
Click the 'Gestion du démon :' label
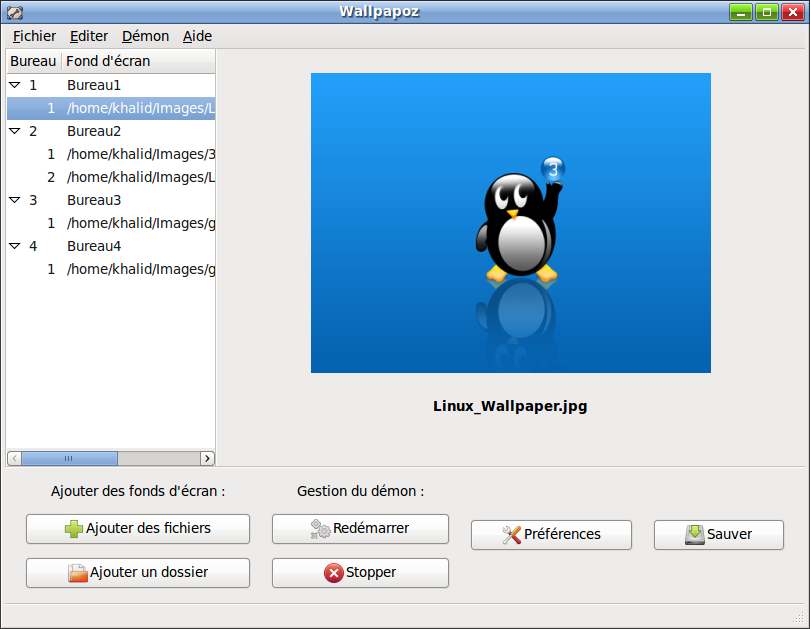pyautogui.click(x=361, y=491)
